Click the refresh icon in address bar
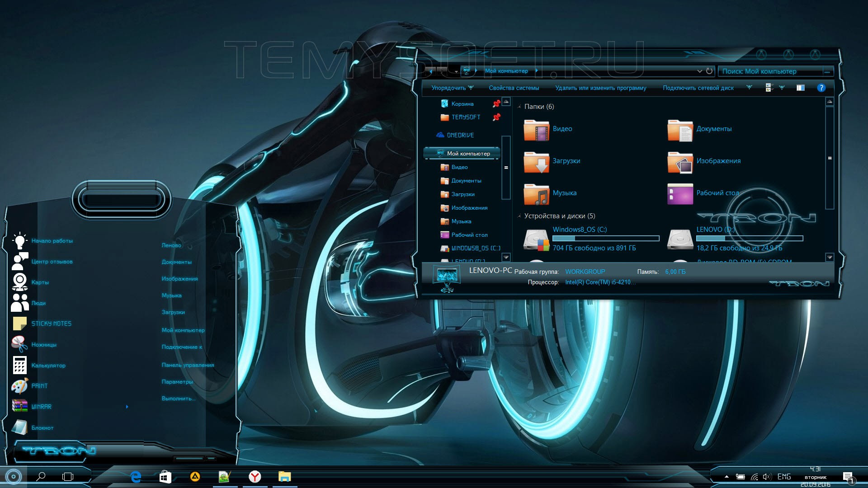 [x=709, y=71]
